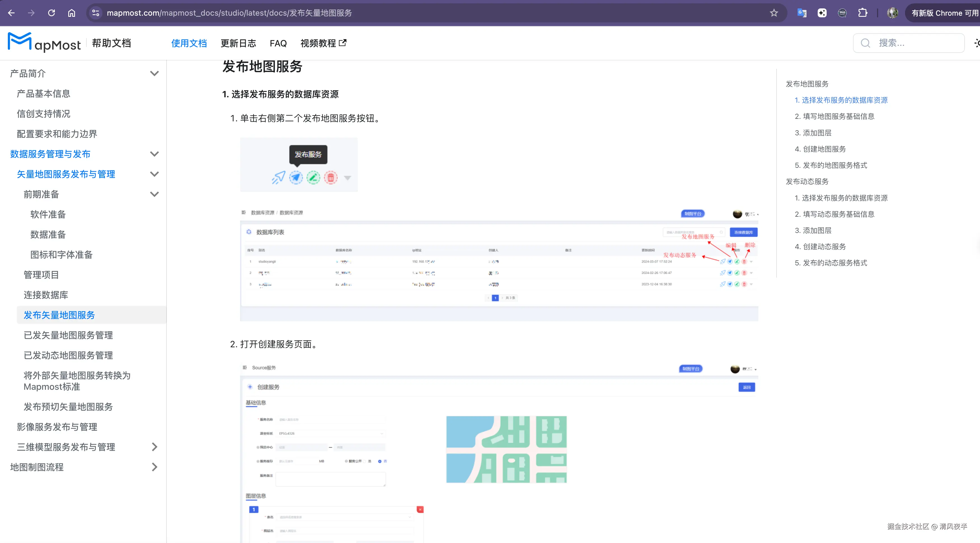Open 已发矢量地图服务管理 sidebar page

pyautogui.click(x=68, y=335)
